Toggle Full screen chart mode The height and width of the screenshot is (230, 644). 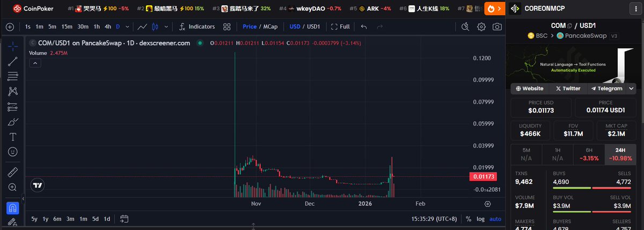click(341, 27)
